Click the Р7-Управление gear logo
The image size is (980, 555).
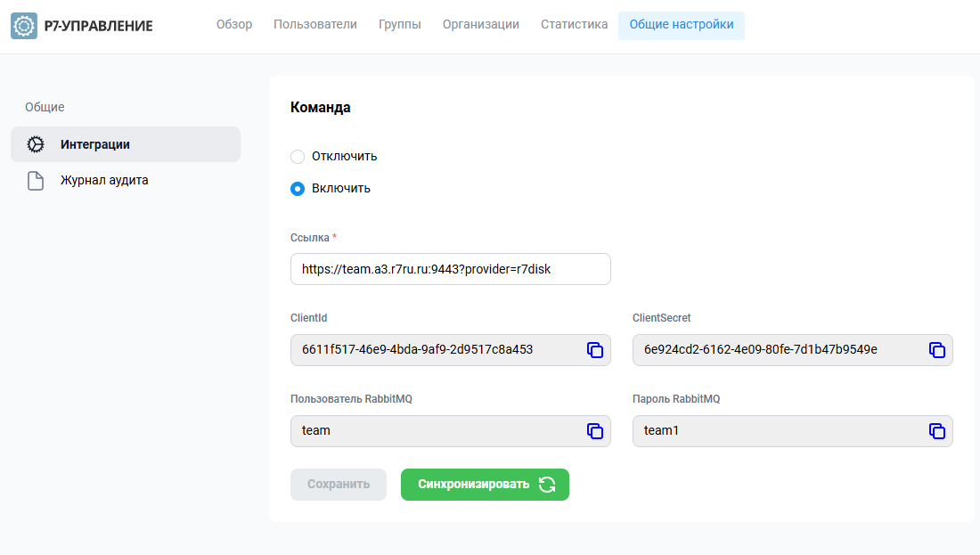click(24, 26)
